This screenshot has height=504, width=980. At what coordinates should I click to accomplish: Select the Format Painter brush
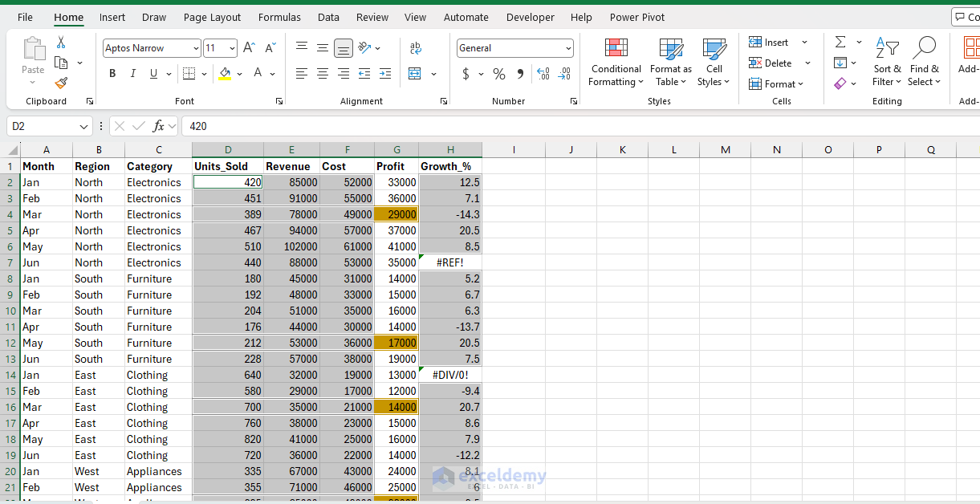tap(61, 83)
